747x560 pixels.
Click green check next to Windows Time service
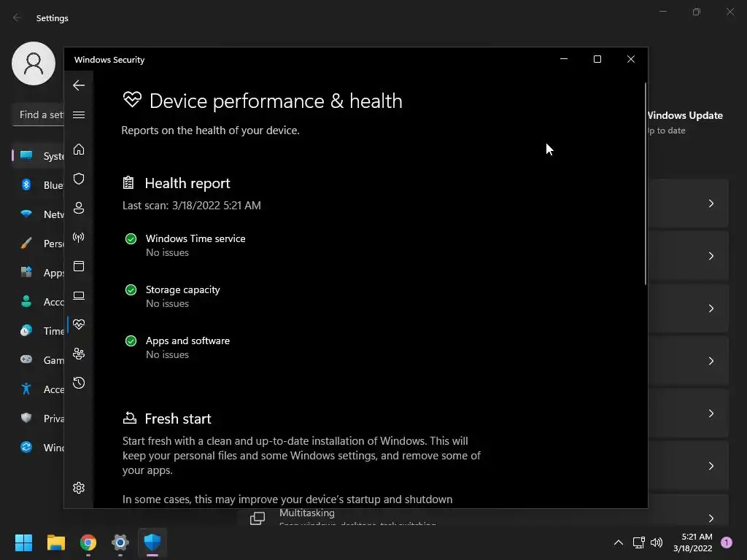(131, 239)
